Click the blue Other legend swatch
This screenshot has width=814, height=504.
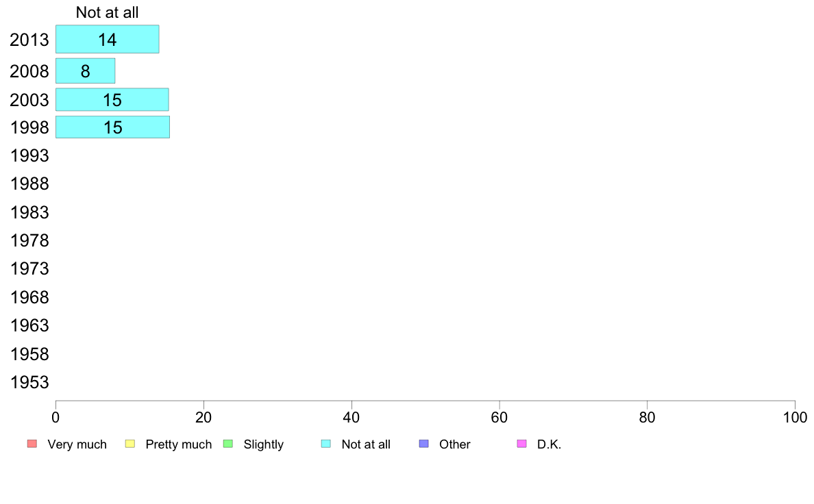click(424, 444)
